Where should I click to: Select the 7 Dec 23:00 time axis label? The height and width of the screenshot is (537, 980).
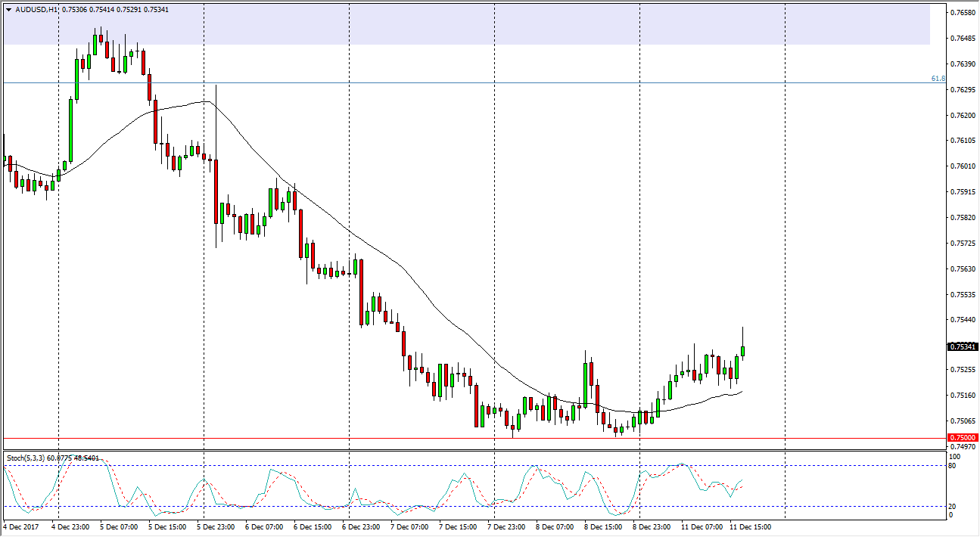click(x=507, y=526)
